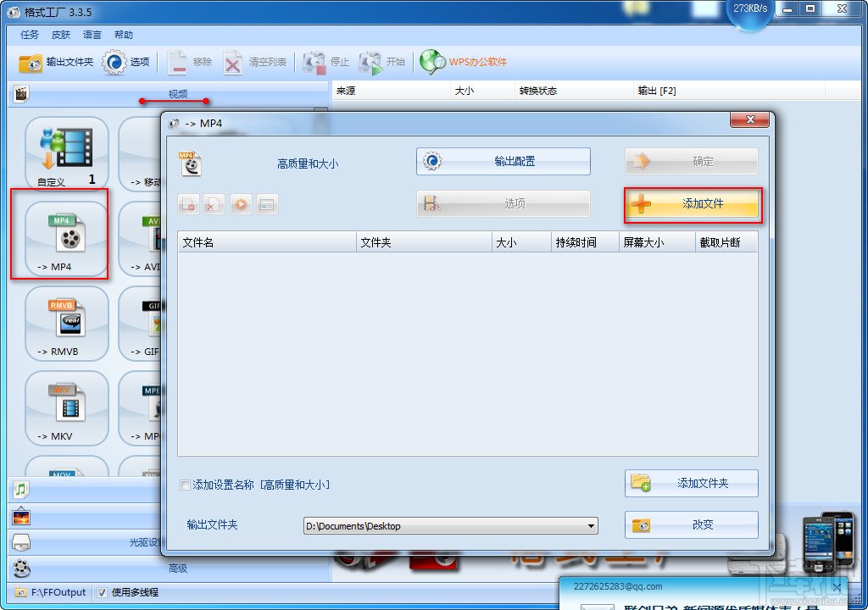
Task: Expand the 视频 video category header
Action: pos(176,95)
